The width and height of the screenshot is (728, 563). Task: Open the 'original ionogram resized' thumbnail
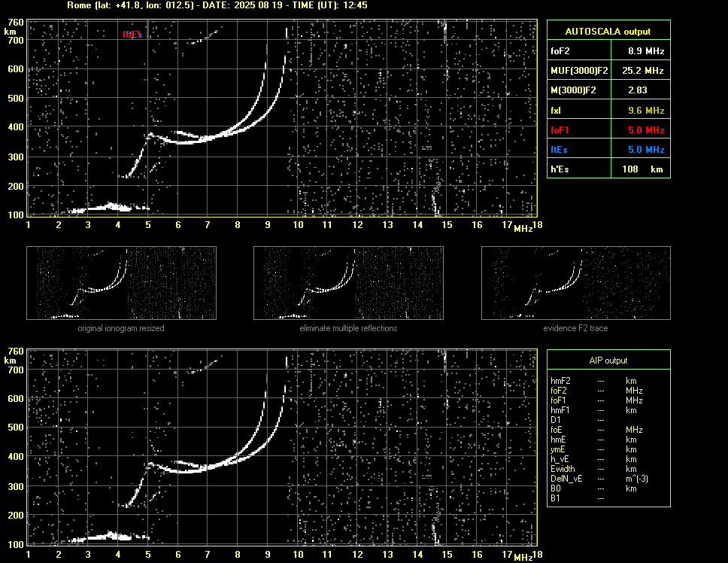pos(121,283)
